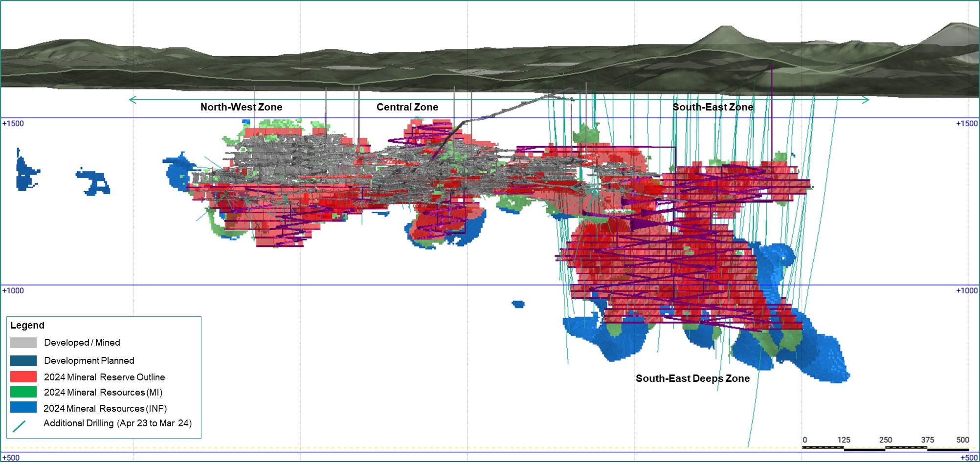Select the red 2024 Mineral Reserve Outline swatch
The width and height of the screenshot is (980, 463).
(22, 377)
